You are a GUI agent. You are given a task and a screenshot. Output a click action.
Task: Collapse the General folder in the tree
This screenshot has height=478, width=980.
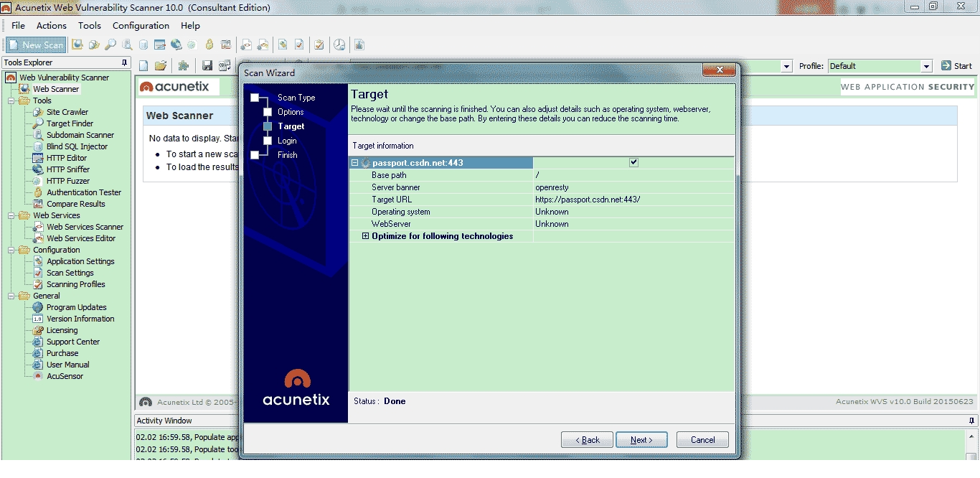(11, 296)
